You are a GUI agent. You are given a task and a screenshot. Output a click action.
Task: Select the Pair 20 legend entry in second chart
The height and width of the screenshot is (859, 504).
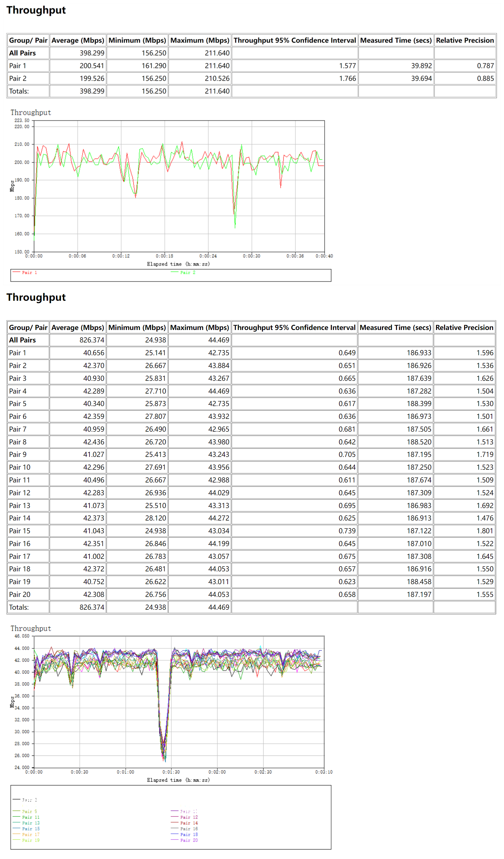point(184,840)
